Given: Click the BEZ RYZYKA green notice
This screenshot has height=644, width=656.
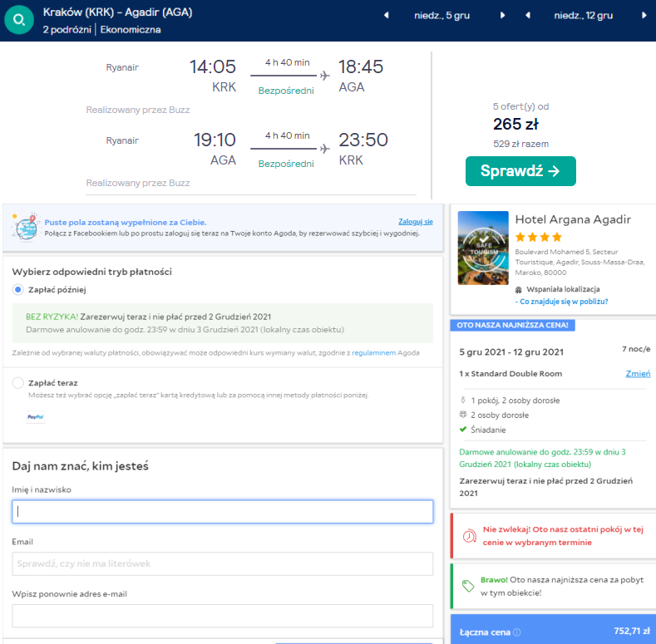Looking at the screenshot, I should 223,323.
